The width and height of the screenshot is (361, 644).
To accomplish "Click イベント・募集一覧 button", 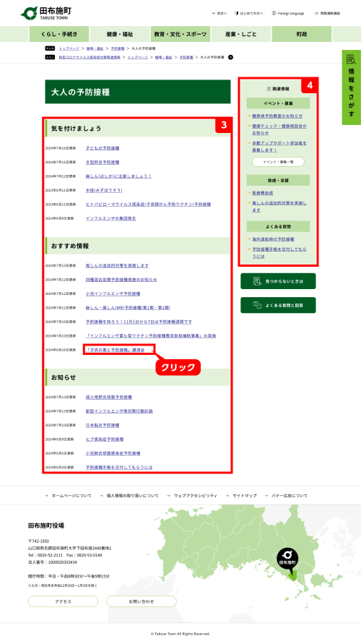I will coord(278,162).
